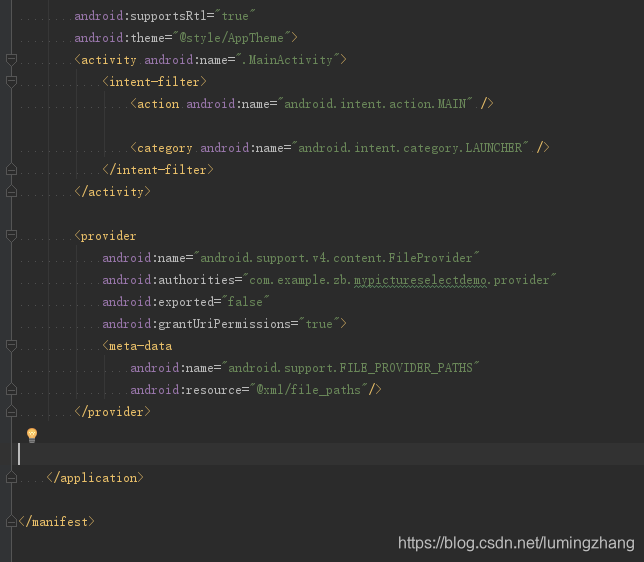Click fold marker at closing provider tag

12,411
